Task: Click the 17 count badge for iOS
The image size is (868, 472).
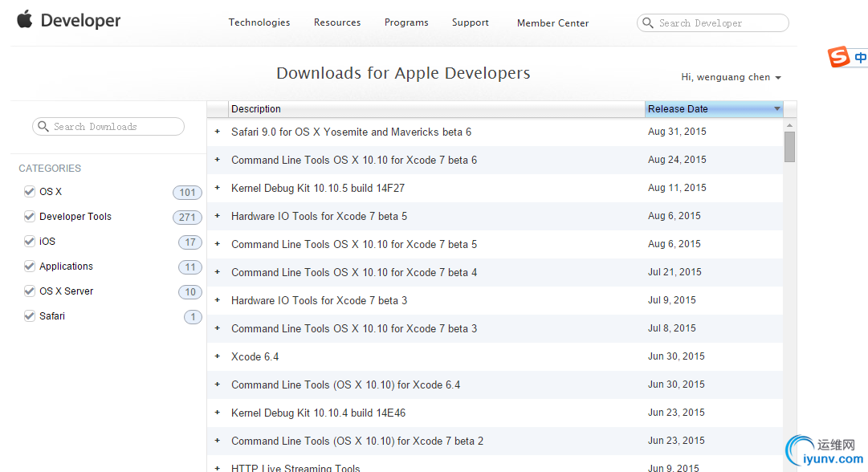Action: click(189, 242)
